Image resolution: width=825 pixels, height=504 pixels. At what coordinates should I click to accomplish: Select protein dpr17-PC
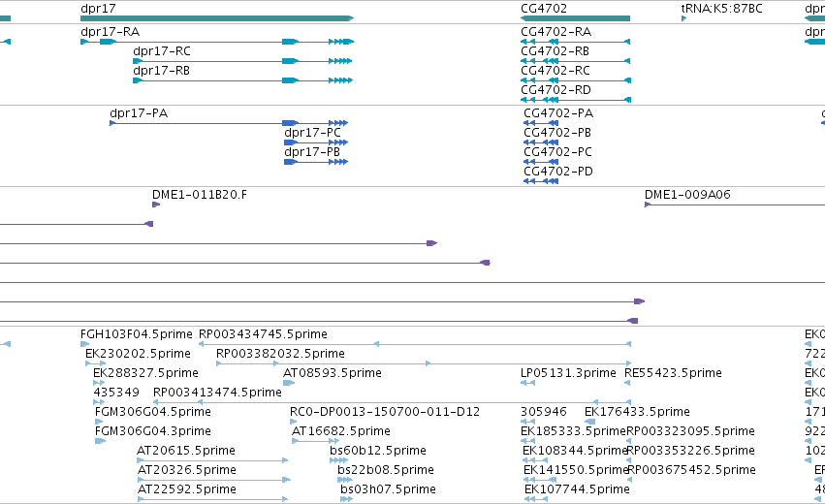coord(316,142)
